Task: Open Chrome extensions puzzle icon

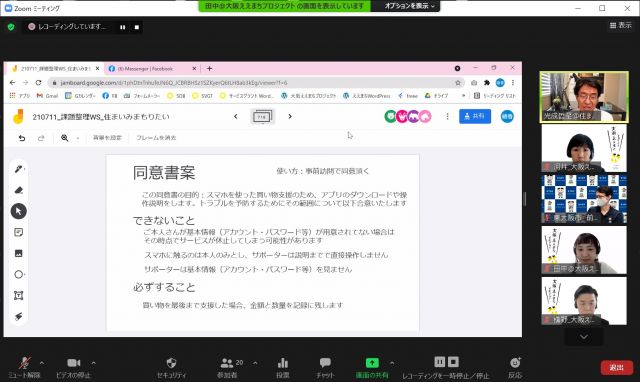Action: 487,83
